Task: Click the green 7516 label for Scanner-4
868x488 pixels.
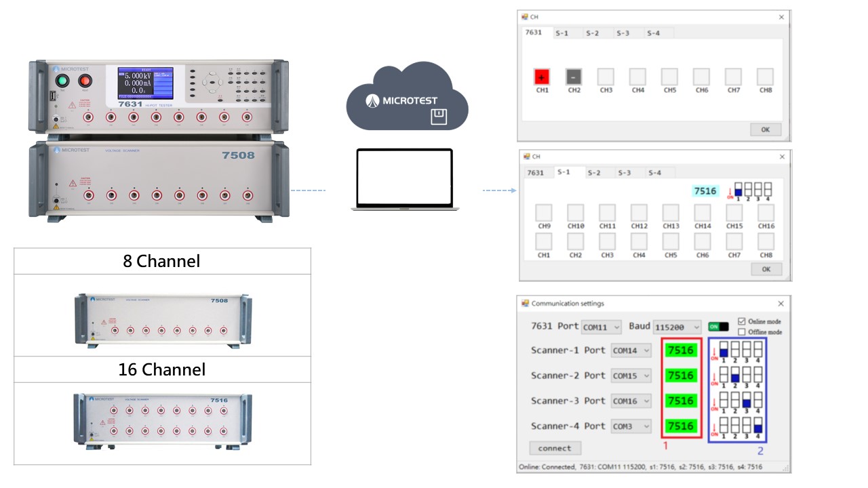Action: [x=681, y=426]
